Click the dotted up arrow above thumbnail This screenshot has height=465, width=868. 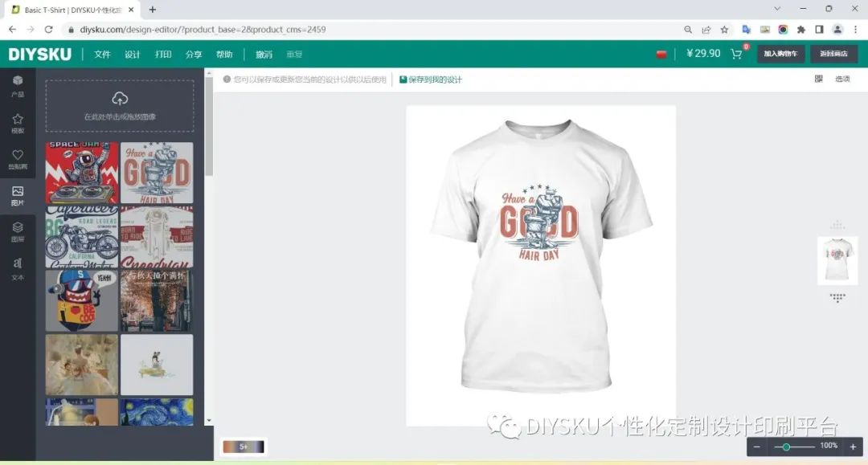pyautogui.click(x=837, y=225)
